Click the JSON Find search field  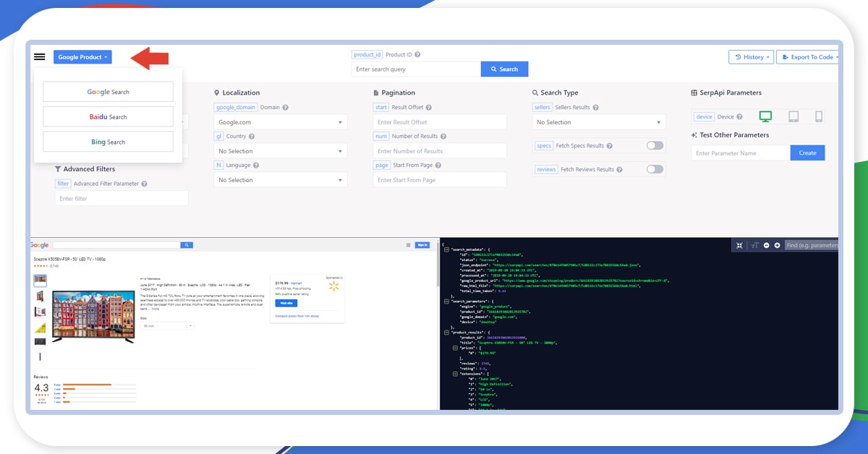click(812, 246)
